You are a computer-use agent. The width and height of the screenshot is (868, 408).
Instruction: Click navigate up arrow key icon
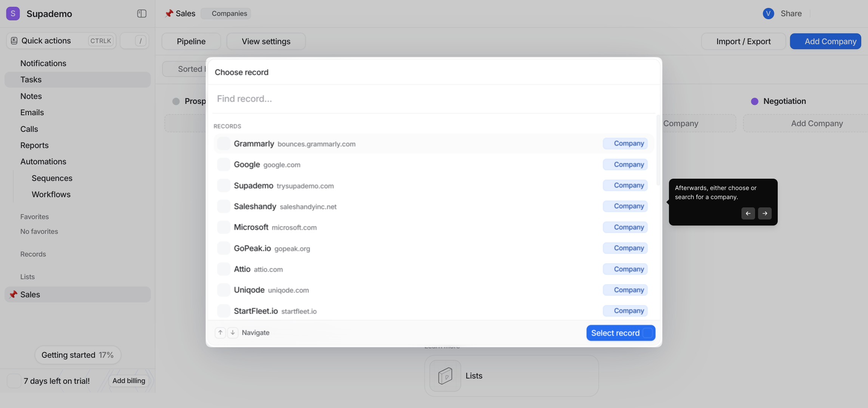[220, 332]
